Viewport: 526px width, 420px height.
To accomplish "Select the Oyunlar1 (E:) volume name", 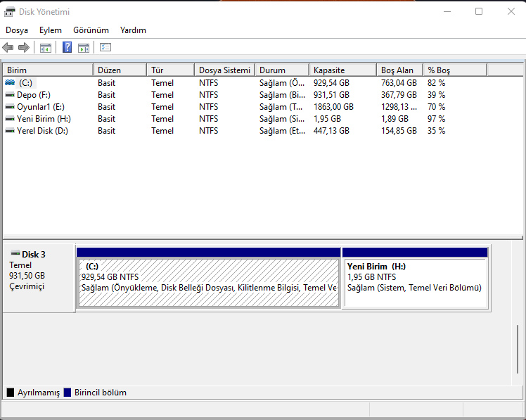I will click(41, 107).
